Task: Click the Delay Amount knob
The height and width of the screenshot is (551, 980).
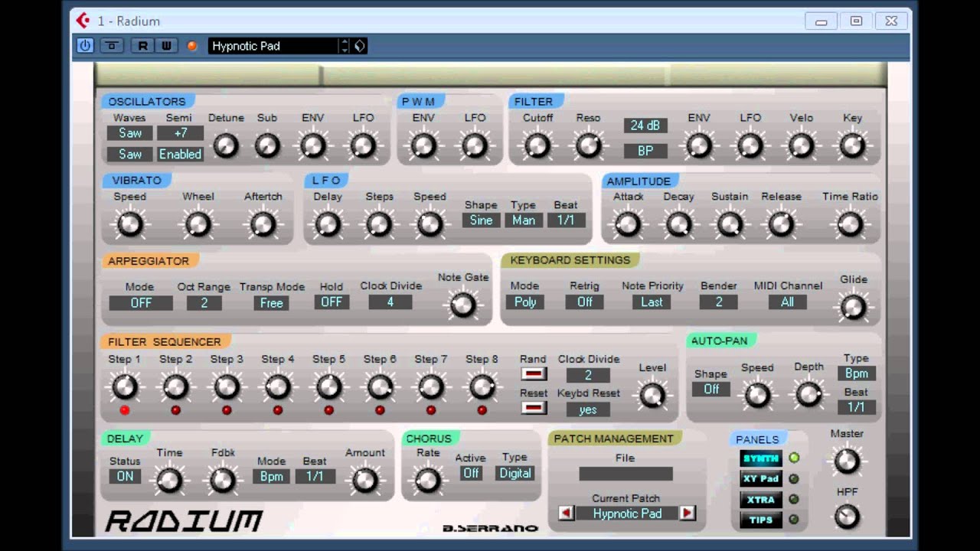Action: pos(364,481)
